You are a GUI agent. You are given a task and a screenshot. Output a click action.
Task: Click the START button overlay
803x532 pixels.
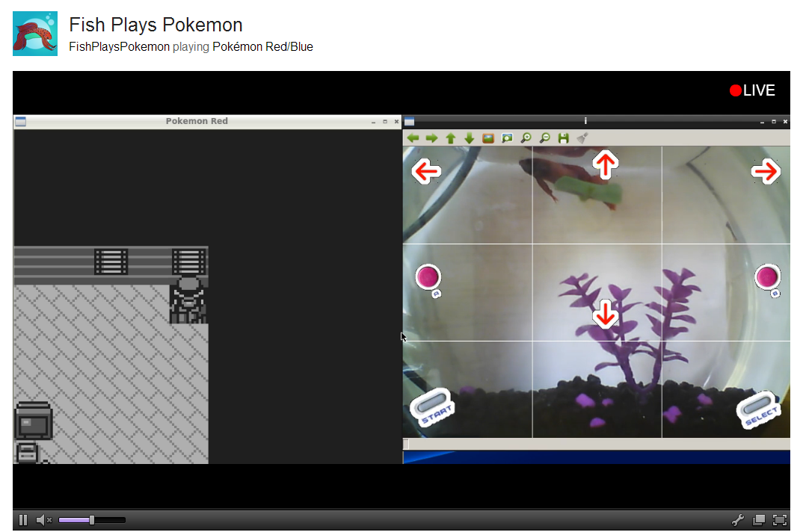point(432,407)
